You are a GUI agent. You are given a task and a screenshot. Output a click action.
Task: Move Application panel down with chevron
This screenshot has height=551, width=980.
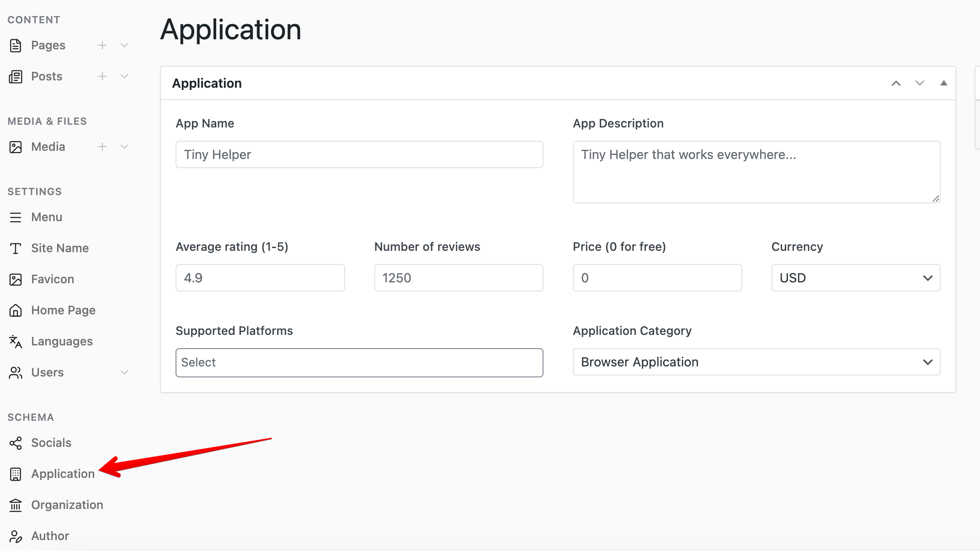(920, 83)
